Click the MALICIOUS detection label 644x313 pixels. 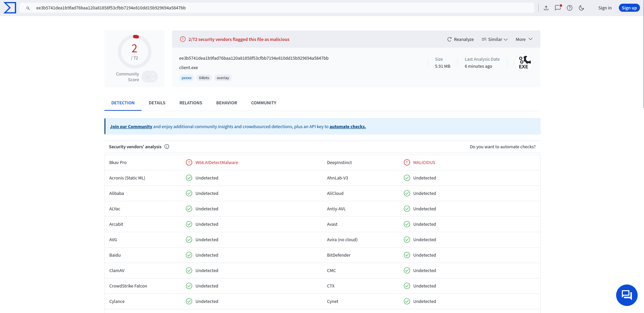click(424, 162)
